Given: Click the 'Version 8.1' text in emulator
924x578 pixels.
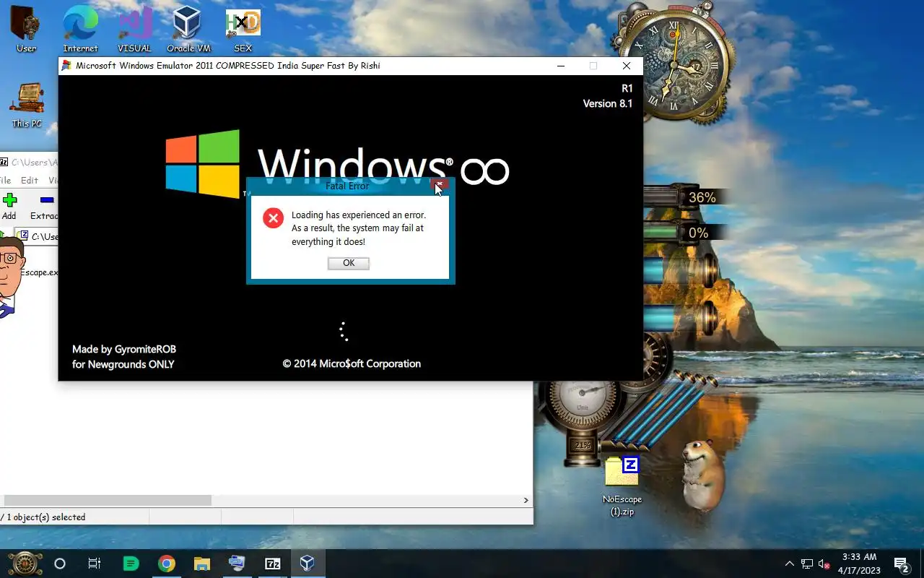Looking at the screenshot, I should (x=608, y=103).
